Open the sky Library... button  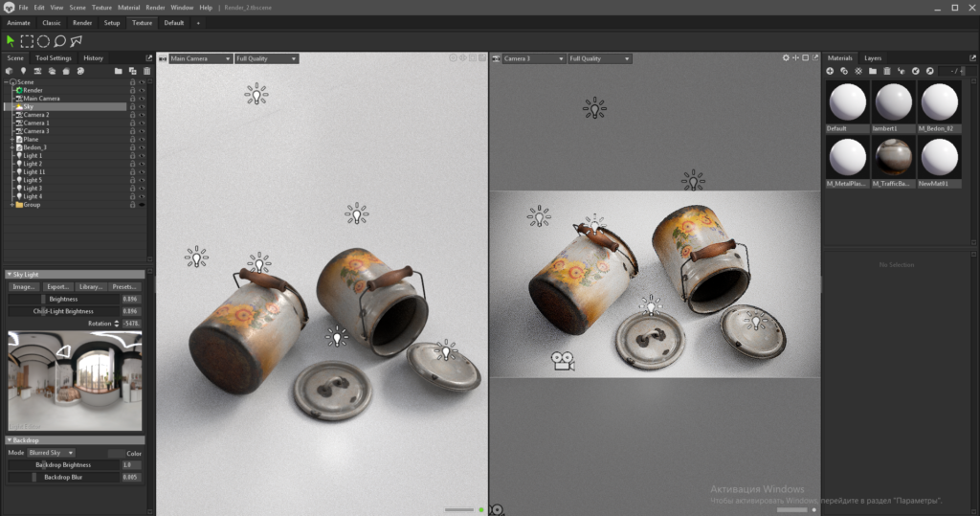[91, 287]
